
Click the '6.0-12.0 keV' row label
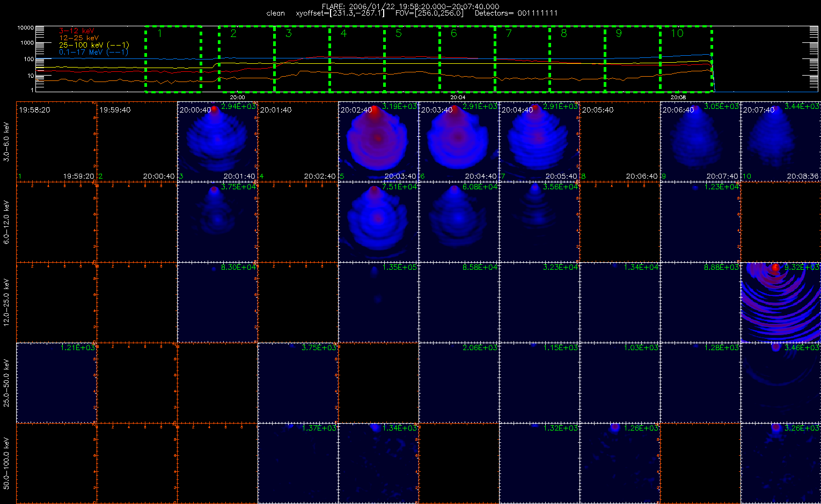coord(6,222)
